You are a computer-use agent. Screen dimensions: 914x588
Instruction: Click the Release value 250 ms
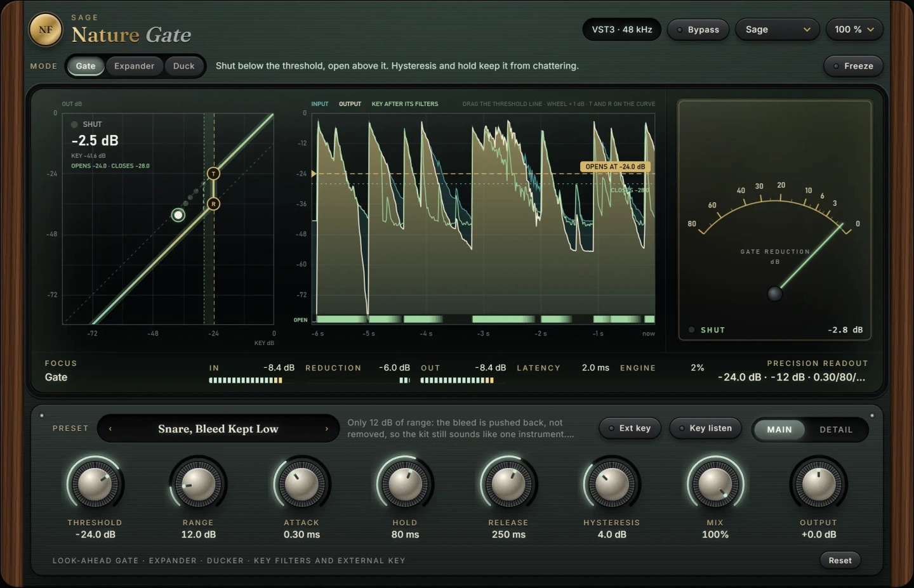click(508, 535)
